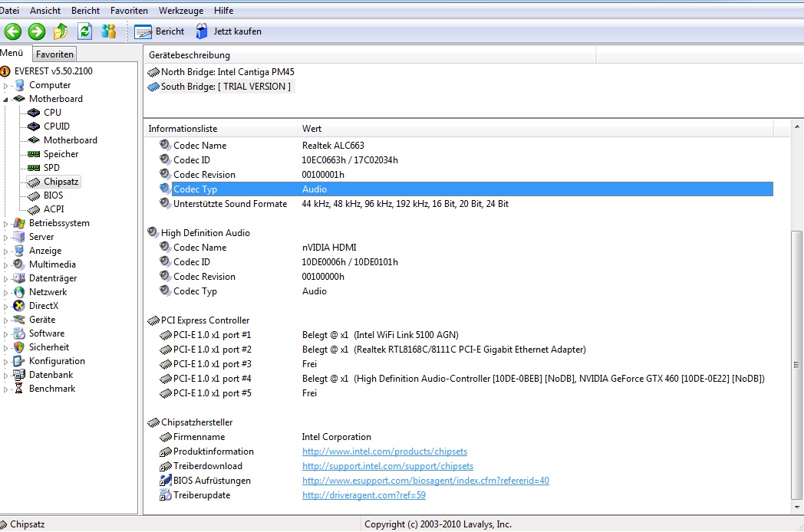This screenshot has width=804, height=532.
Task: Click the Konfiguration icon in tree
Action: click(19, 361)
